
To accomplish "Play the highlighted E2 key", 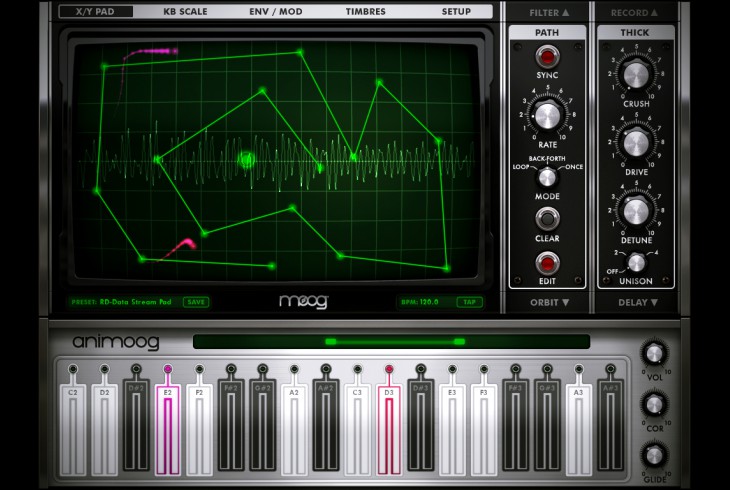I will pyautogui.click(x=168, y=429).
